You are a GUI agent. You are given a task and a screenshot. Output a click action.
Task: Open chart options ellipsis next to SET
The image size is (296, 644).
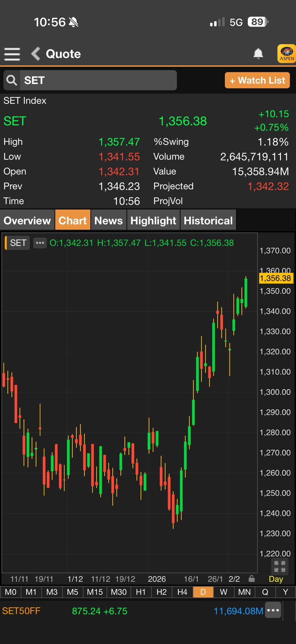(x=40, y=243)
